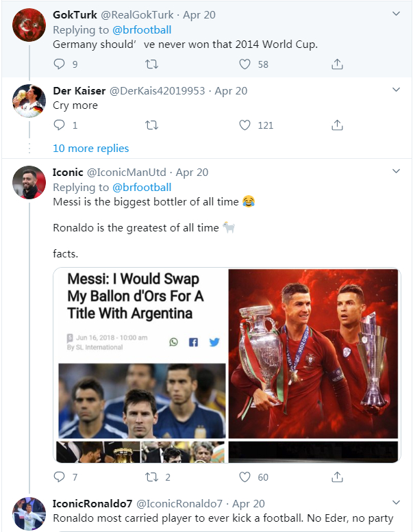
Task: Retweet Der Kaiser's tweet
Action: 152,125
